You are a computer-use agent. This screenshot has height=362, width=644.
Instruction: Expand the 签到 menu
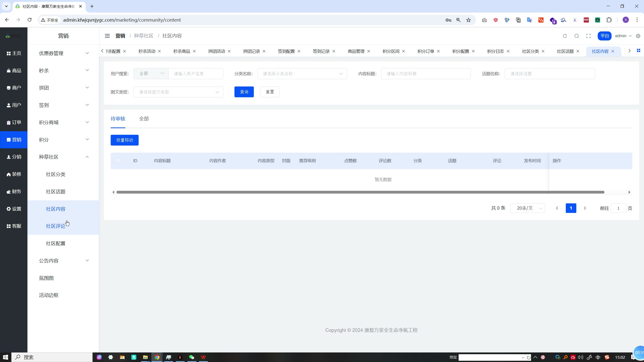click(x=63, y=105)
